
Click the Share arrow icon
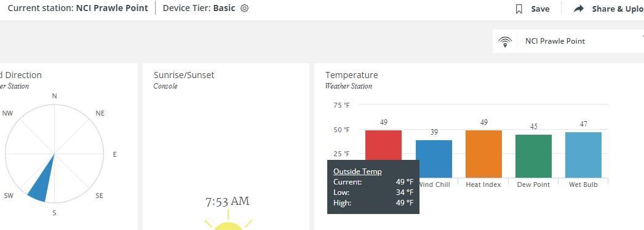579,9
